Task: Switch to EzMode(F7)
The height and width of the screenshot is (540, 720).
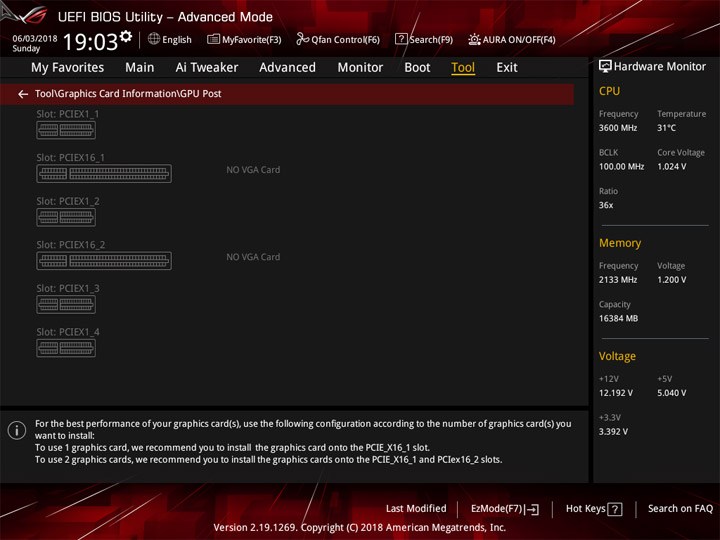Action: [x=505, y=509]
